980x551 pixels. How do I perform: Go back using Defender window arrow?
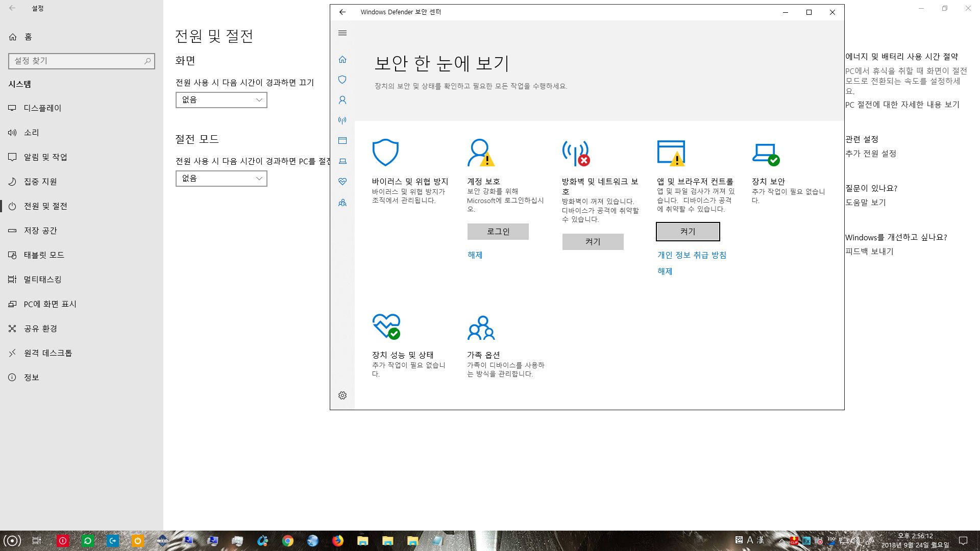[342, 12]
